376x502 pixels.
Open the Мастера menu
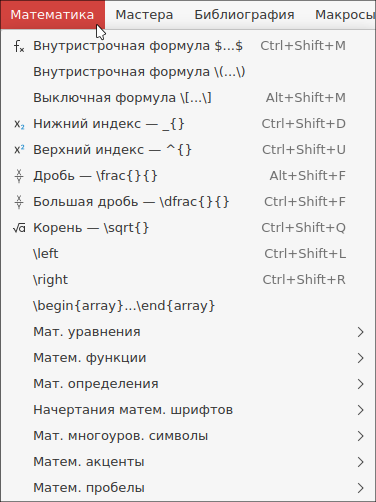(144, 15)
